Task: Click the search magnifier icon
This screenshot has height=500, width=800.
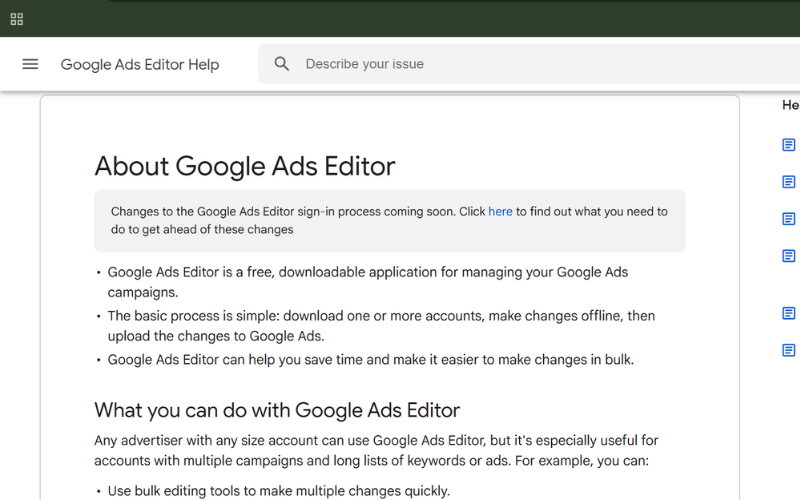Action: click(x=282, y=64)
